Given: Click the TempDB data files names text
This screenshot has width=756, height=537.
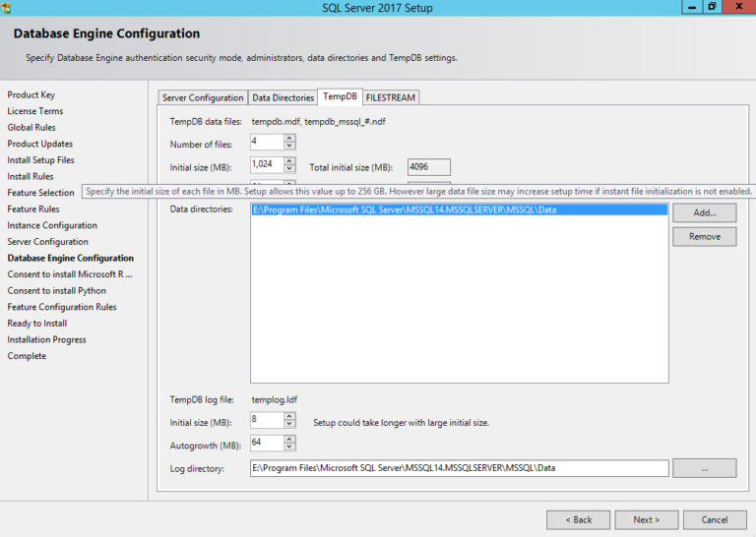Looking at the screenshot, I should [318, 122].
